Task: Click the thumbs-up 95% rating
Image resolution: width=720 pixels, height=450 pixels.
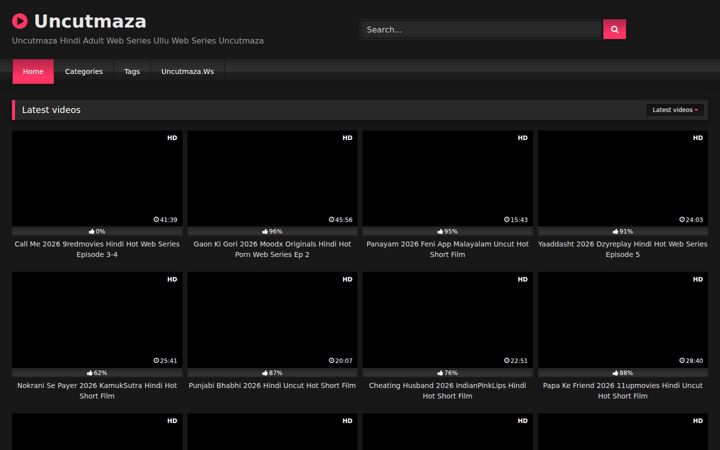Action: click(x=447, y=231)
